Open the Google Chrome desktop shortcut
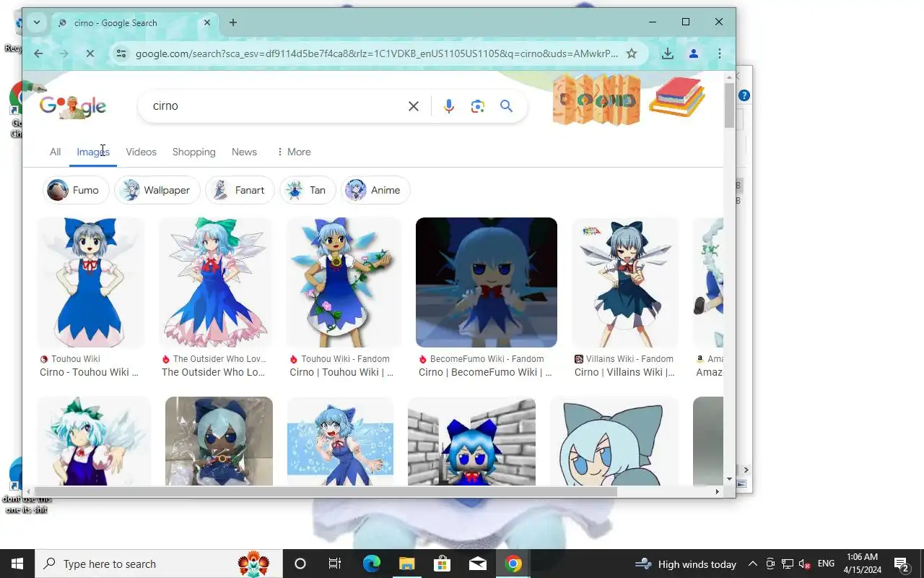Viewport: 924px width, 578px height. point(16,110)
